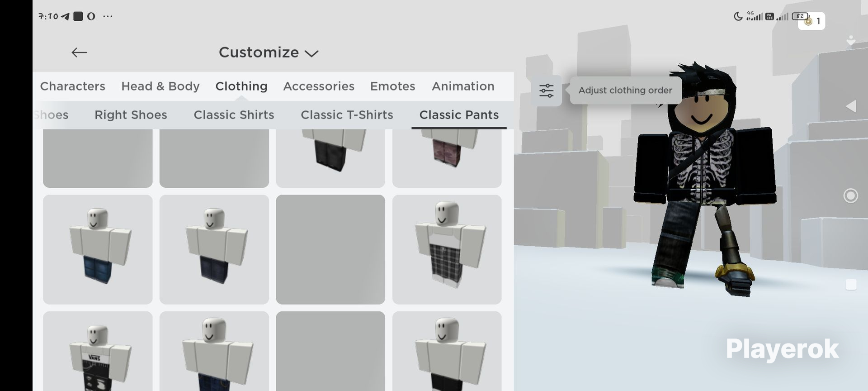Image resolution: width=868 pixels, height=391 pixels.
Task: Tap the status bar overflow dots
Action: 108,16
